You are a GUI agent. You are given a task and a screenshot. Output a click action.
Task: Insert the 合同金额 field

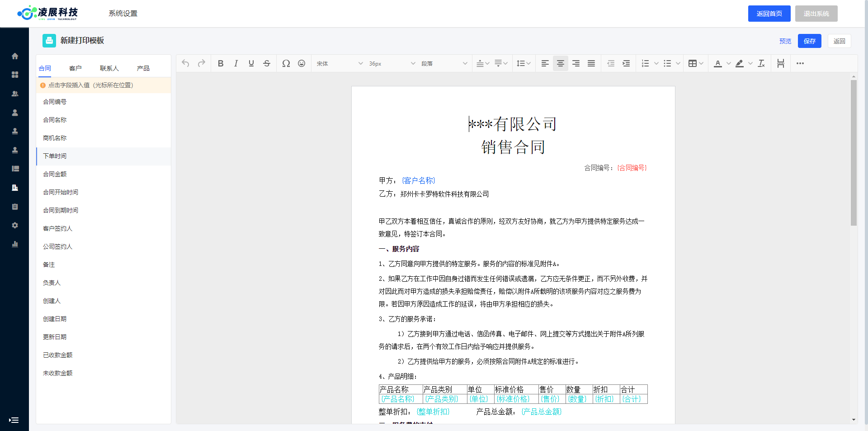(104, 174)
